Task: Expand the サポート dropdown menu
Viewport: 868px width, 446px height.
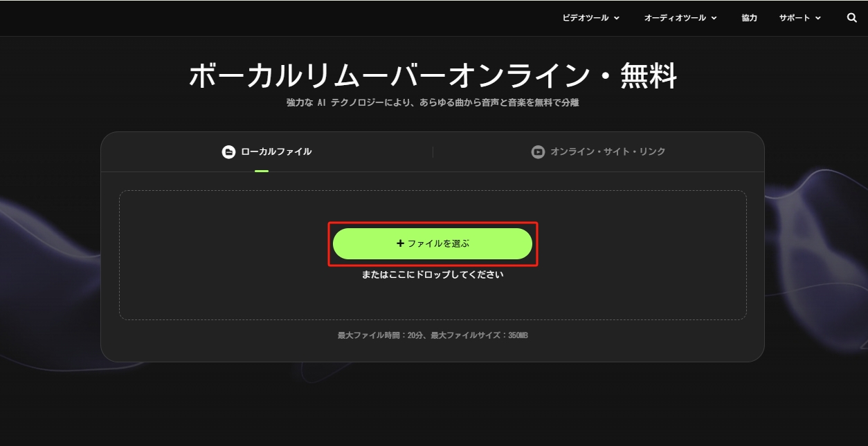Action: click(x=795, y=17)
